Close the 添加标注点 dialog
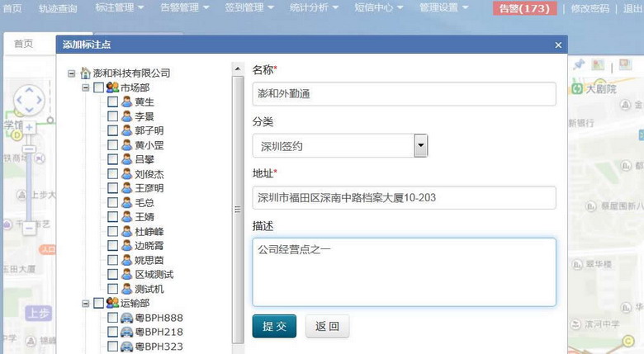This screenshot has width=644, height=354. pyautogui.click(x=558, y=45)
